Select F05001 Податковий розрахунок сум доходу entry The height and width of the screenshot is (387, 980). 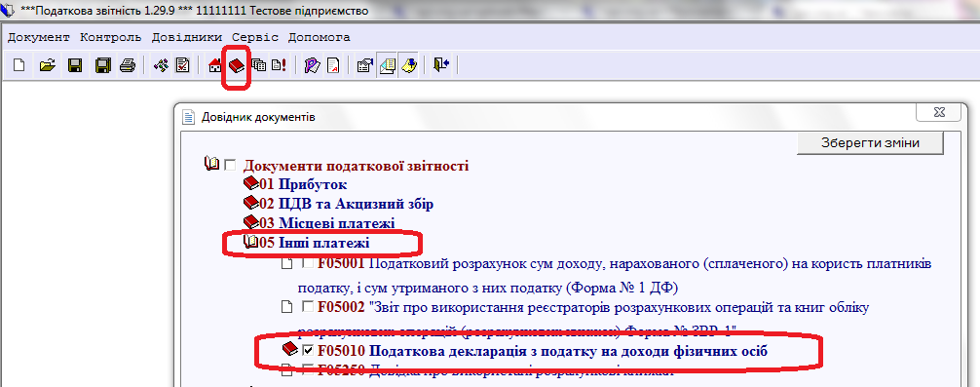[615, 276]
